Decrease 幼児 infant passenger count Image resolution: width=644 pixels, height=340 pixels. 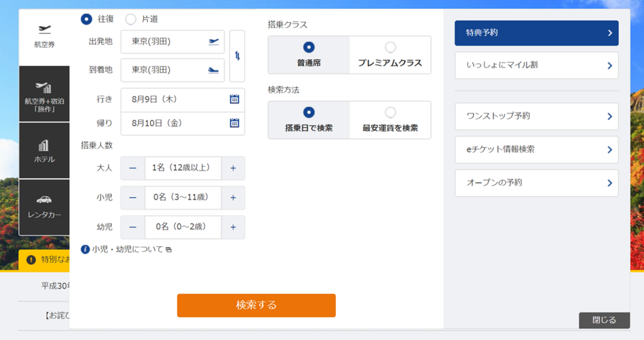[x=133, y=227]
